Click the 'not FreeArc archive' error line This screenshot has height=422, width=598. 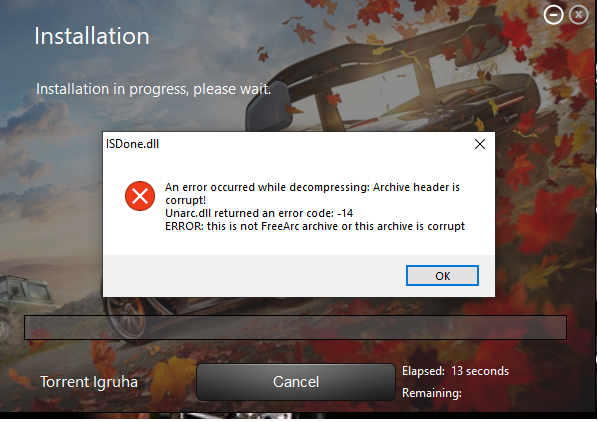[315, 226]
